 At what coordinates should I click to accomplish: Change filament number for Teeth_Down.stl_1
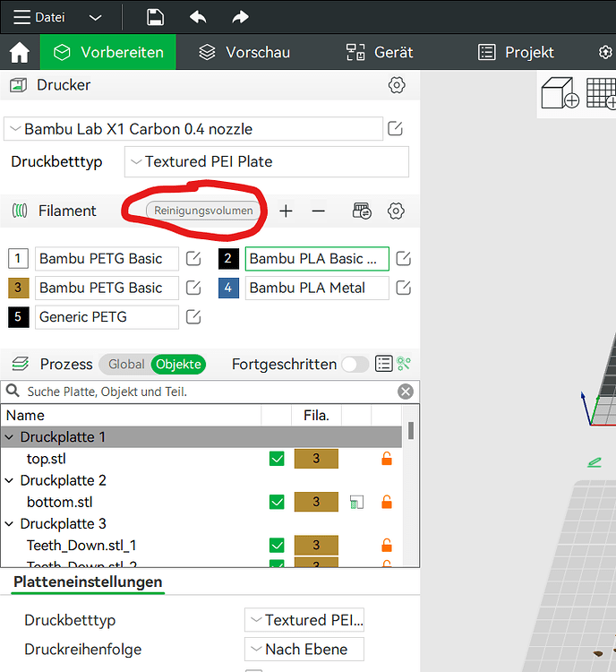point(316,545)
